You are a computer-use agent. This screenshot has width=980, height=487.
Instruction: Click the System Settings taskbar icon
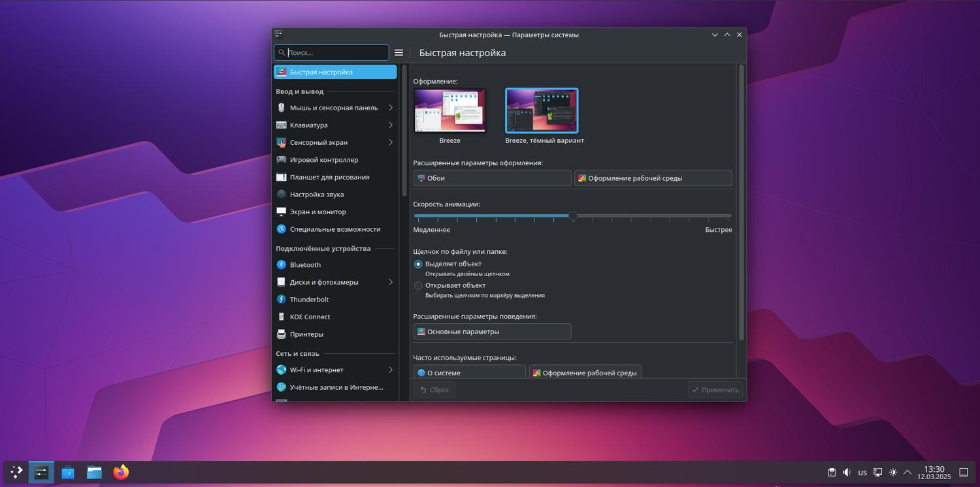42,472
